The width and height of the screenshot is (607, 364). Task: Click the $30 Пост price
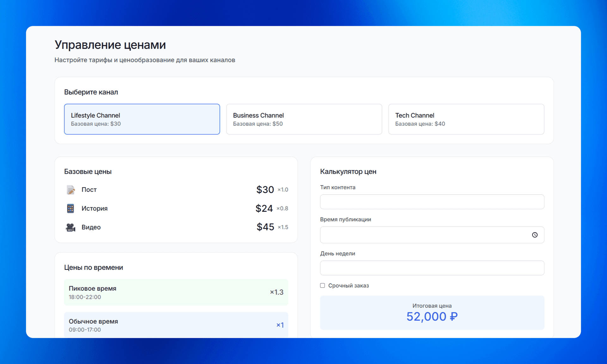click(x=265, y=190)
